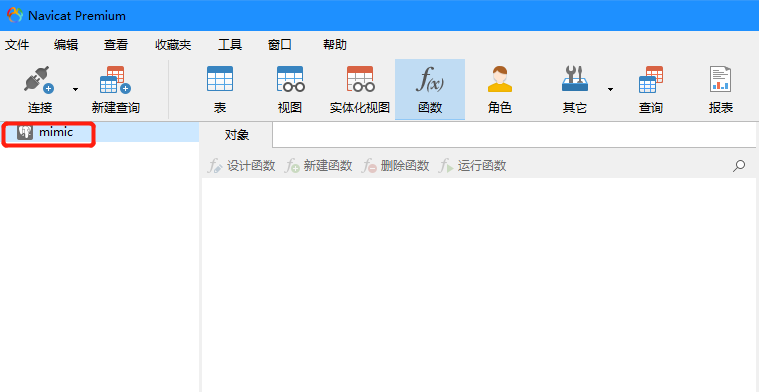Select the 查询 toolbar icon
This screenshot has width=759, height=392.
[651, 79]
